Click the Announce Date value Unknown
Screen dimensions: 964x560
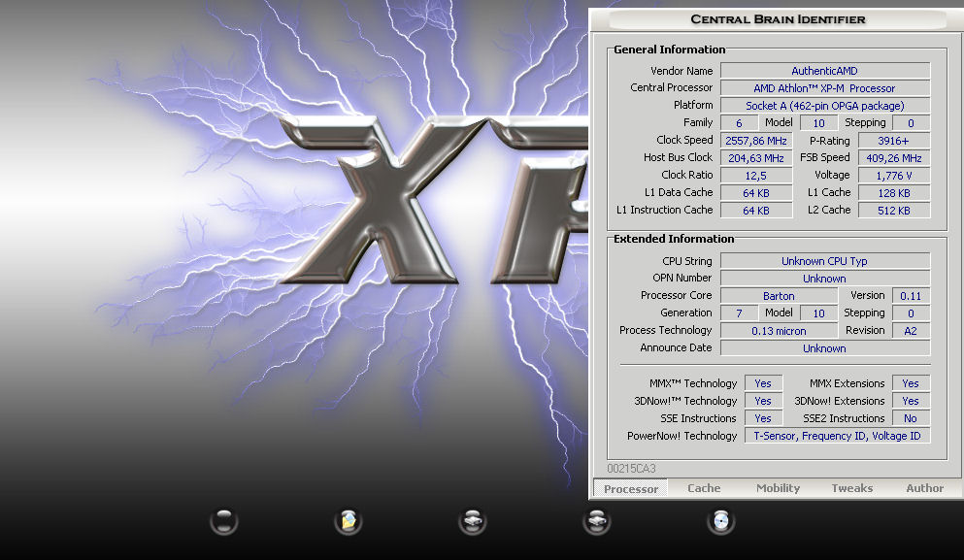[x=824, y=348]
